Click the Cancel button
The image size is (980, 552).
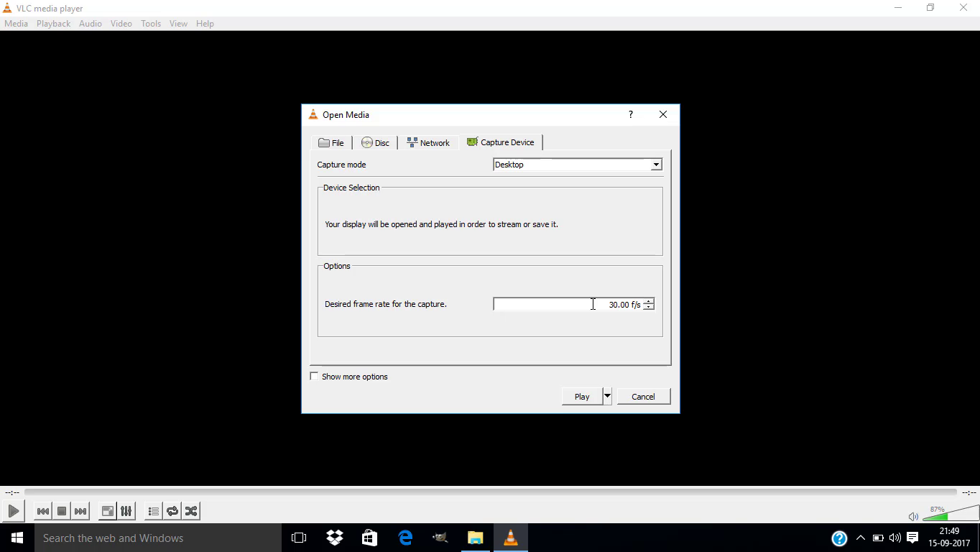click(x=643, y=396)
